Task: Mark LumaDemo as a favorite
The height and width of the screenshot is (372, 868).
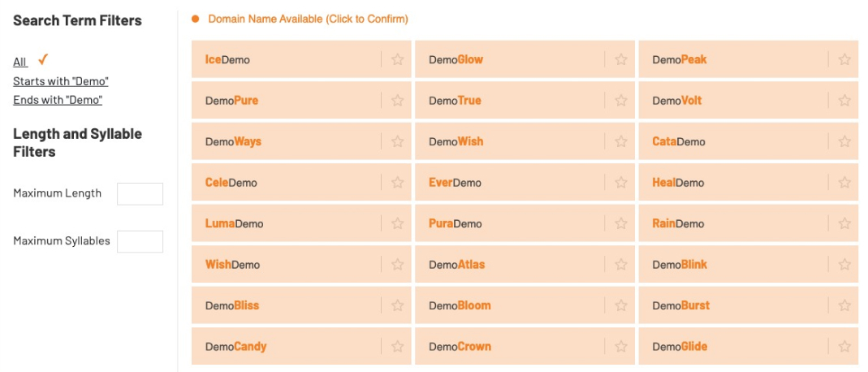Action: [398, 223]
